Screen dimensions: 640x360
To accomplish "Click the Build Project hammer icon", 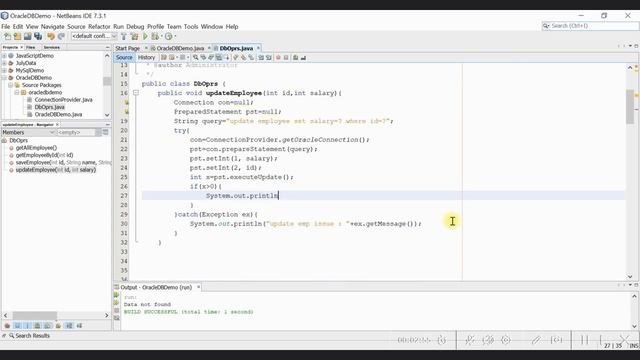I will pos(124,36).
